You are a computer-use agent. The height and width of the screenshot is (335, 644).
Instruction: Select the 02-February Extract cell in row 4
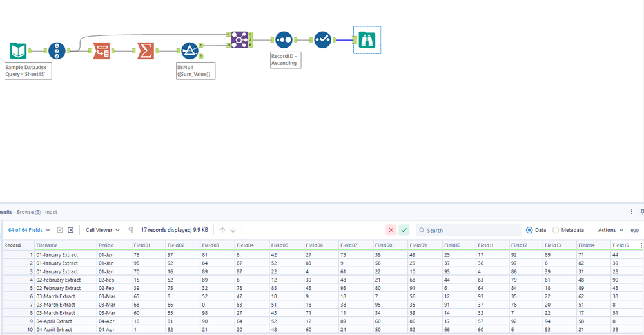(66, 280)
